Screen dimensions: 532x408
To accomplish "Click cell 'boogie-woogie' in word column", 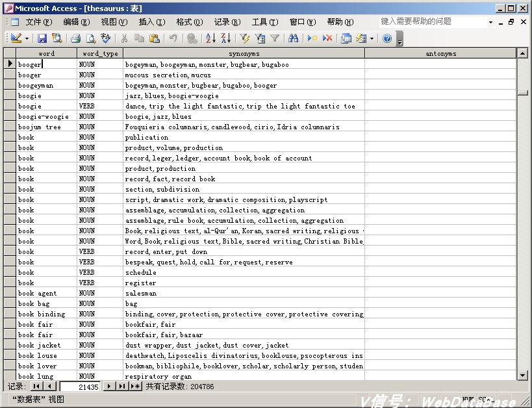I will (47, 116).
